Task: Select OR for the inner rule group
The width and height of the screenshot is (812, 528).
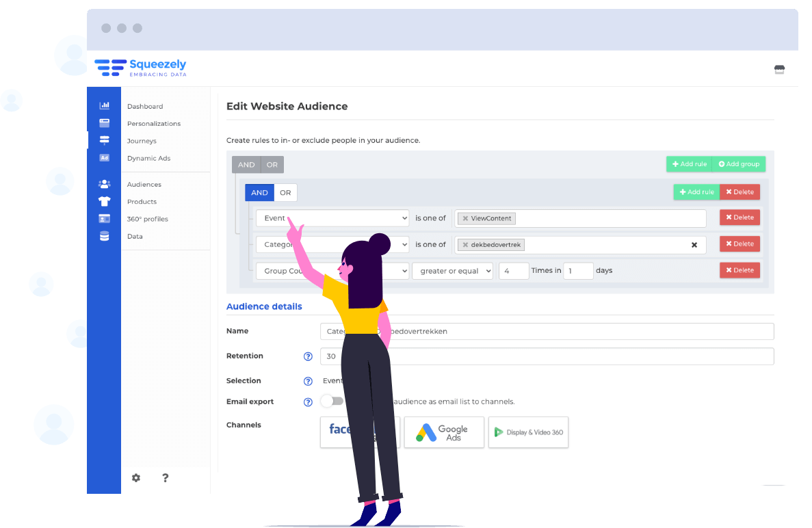Action: coord(285,192)
